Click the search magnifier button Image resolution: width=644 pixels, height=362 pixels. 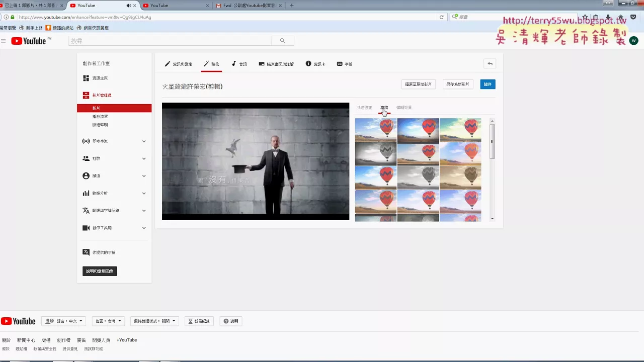coord(282,41)
